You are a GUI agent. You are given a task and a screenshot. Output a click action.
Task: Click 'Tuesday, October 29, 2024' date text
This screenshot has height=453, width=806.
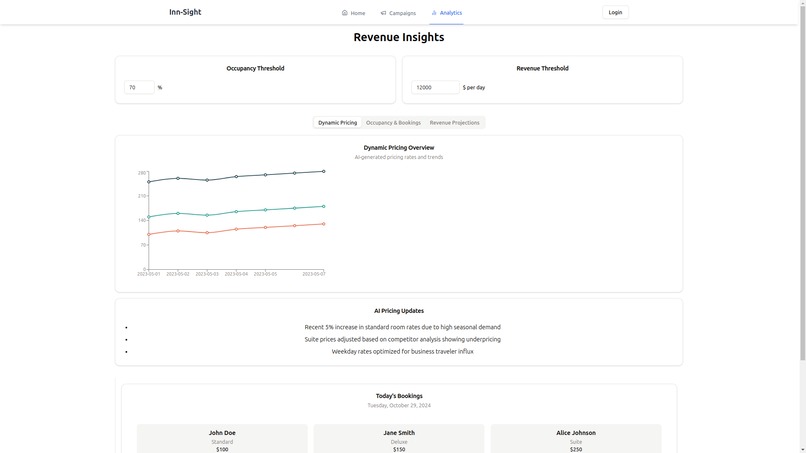click(x=399, y=405)
